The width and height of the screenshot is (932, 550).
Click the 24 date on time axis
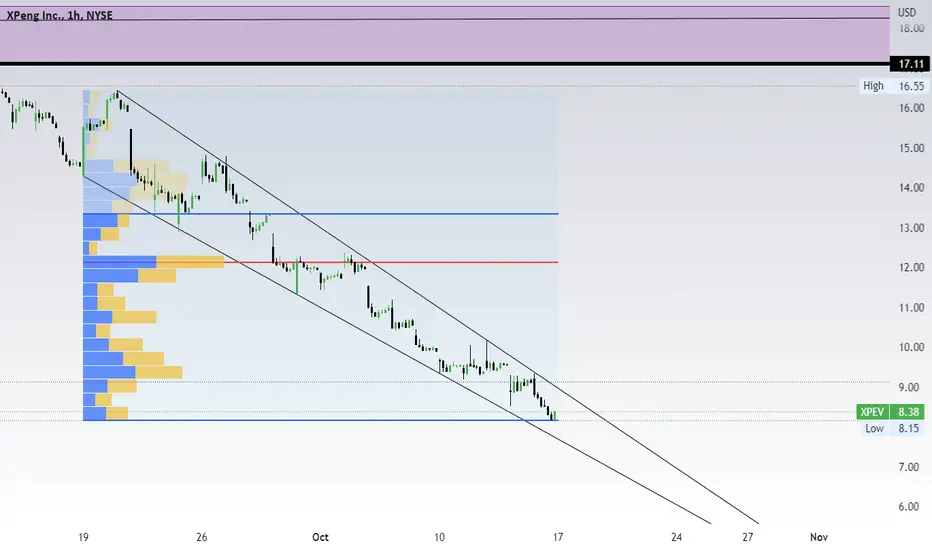tap(676, 538)
